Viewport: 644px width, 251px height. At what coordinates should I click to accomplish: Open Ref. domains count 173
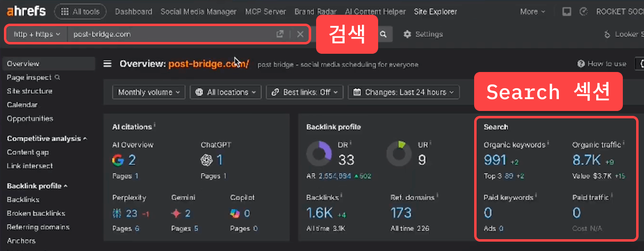tap(401, 213)
